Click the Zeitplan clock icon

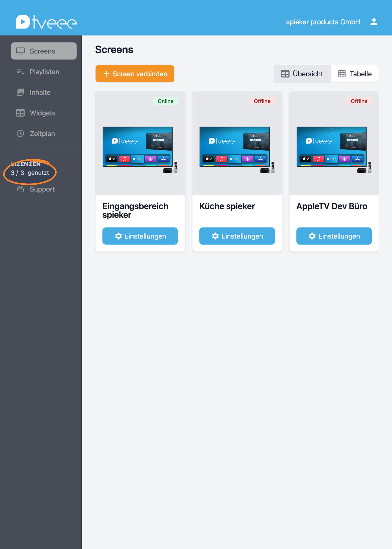[x=20, y=134]
